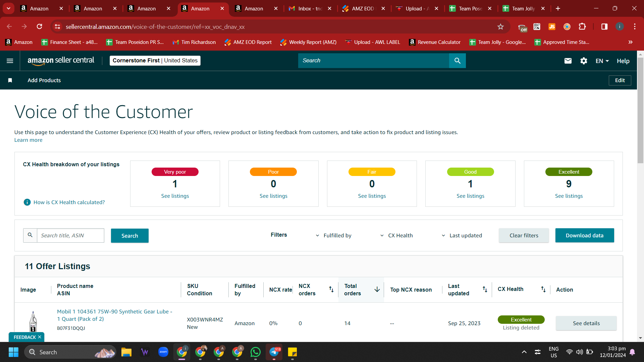Click the Edit button
Screen dimensions: 644x362
tap(620, 80)
